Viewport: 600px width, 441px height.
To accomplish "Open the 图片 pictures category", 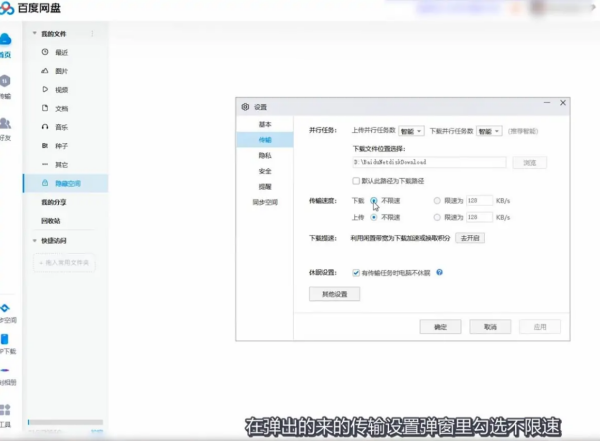I will click(61, 70).
